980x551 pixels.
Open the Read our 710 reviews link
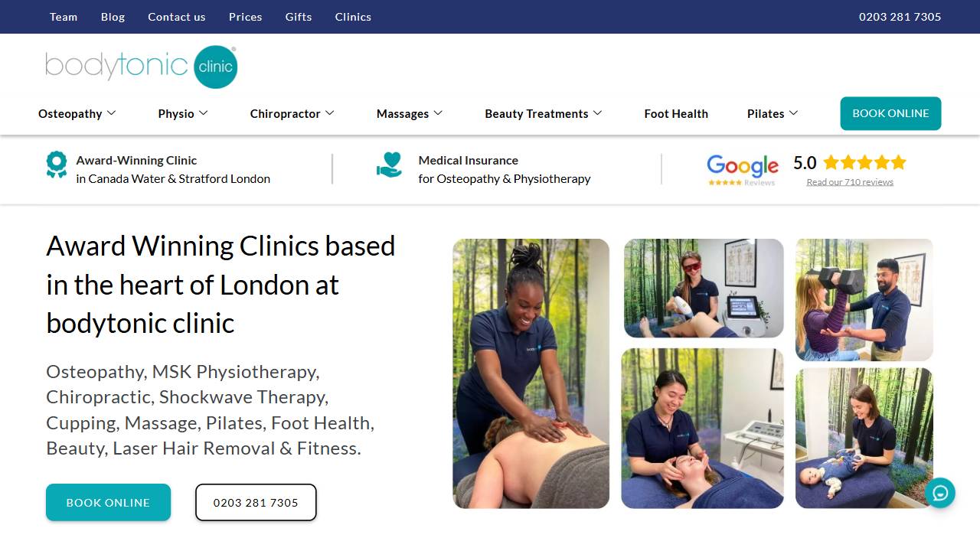[850, 182]
